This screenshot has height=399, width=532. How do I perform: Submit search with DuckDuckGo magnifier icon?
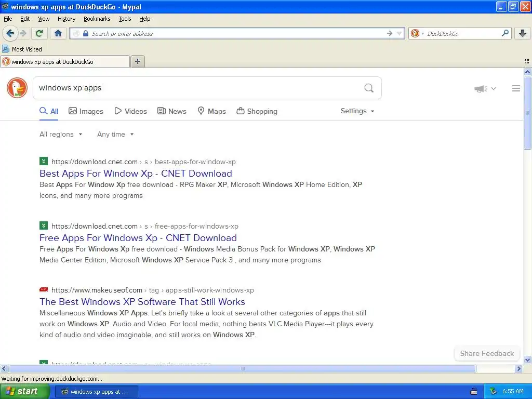369,88
